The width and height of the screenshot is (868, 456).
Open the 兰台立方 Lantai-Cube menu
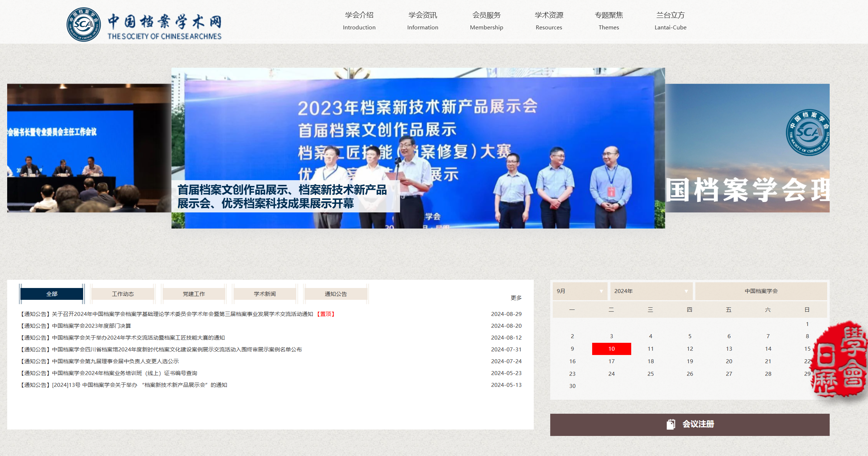click(670, 21)
